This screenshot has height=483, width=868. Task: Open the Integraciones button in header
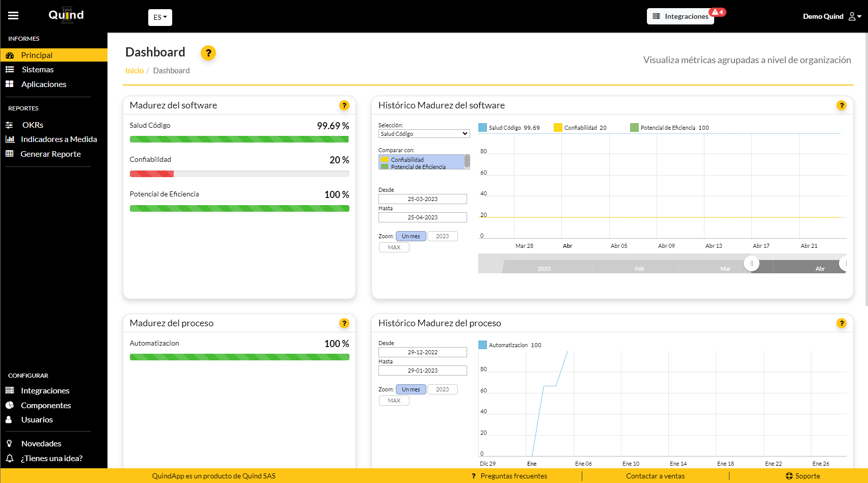point(681,16)
